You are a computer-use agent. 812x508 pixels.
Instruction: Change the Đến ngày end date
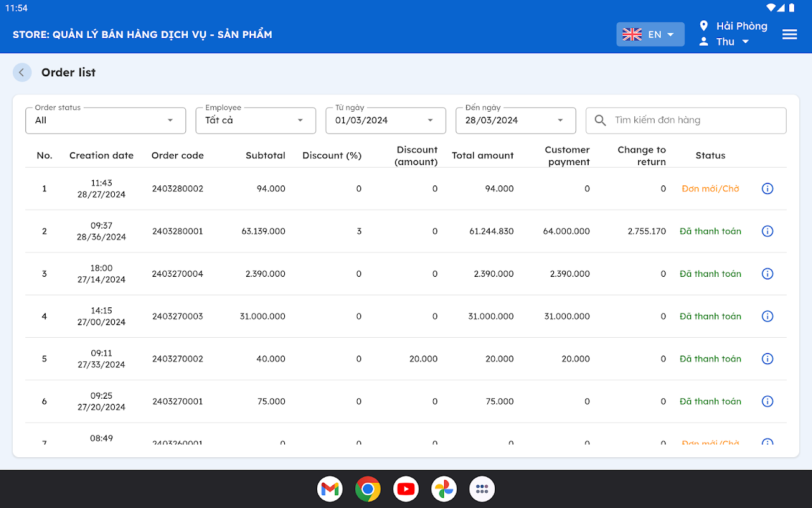coord(515,121)
